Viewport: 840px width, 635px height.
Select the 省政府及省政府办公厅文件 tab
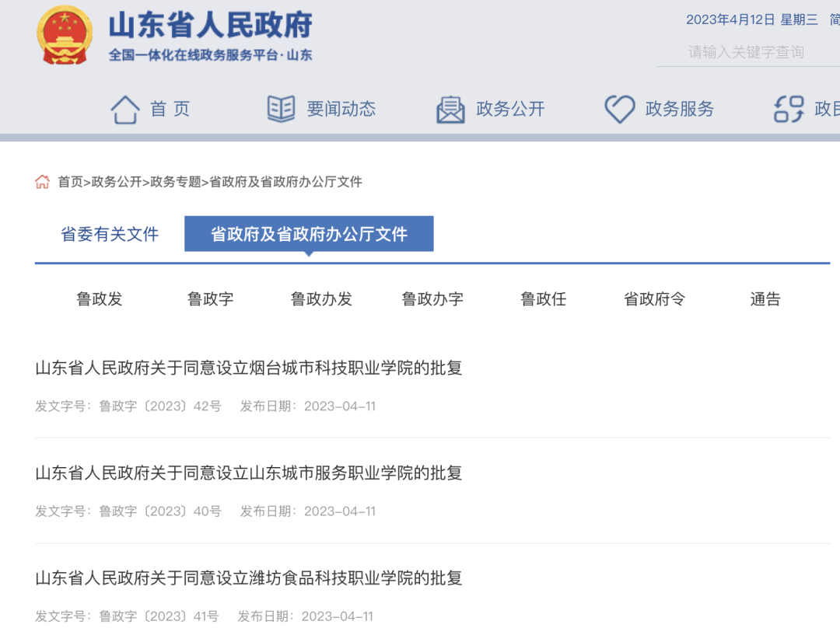pyautogui.click(x=309, y=234)
